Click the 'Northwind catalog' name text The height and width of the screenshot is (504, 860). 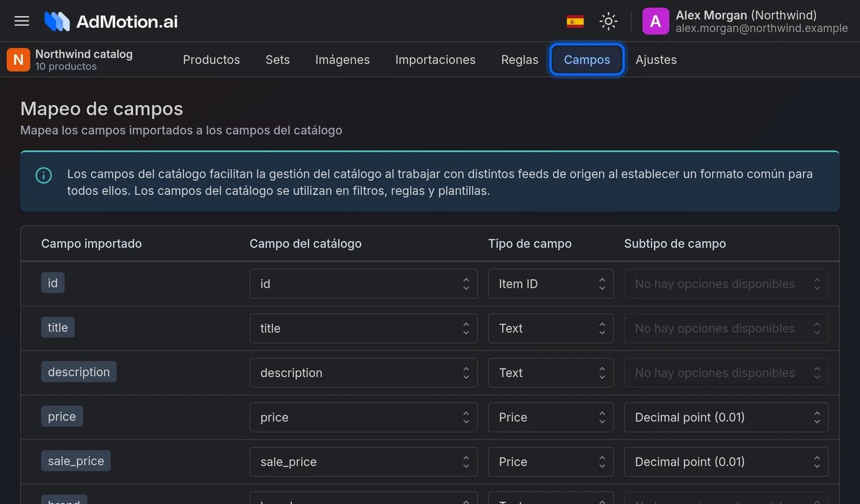coord(84,54)
